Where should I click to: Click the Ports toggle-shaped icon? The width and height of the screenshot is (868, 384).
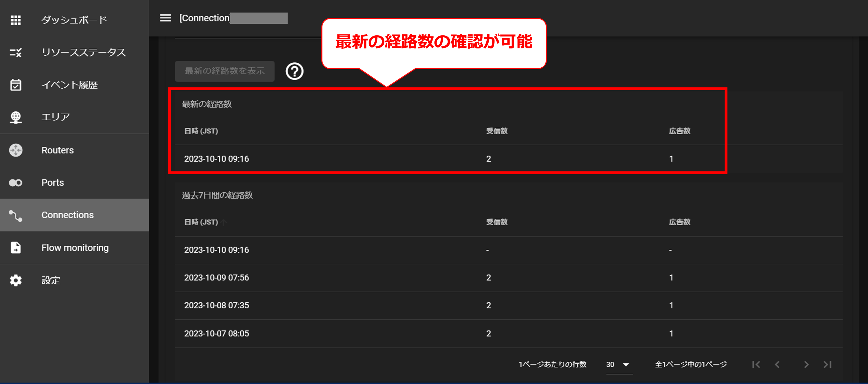(x=16, y=183)
